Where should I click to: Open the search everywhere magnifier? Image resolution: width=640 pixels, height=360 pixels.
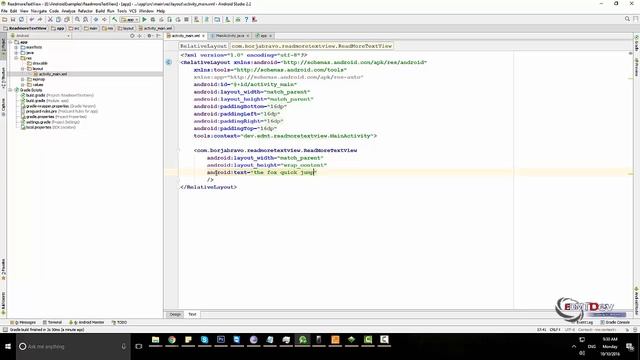click(627, 19)
